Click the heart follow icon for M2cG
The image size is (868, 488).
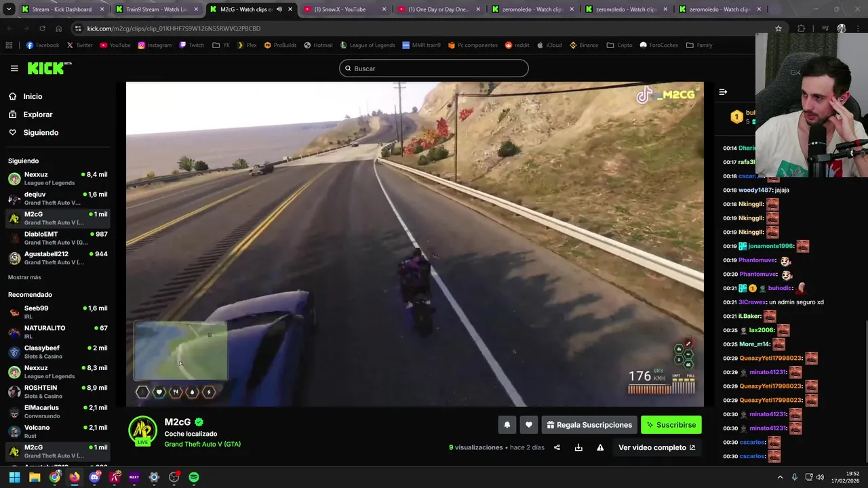click(x=529, y=425)
